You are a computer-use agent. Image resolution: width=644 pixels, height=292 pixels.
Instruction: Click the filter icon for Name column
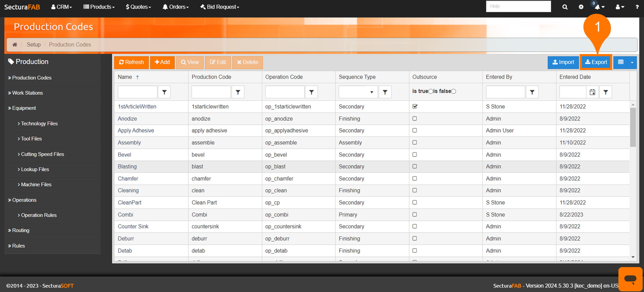[x=164, y=92]
